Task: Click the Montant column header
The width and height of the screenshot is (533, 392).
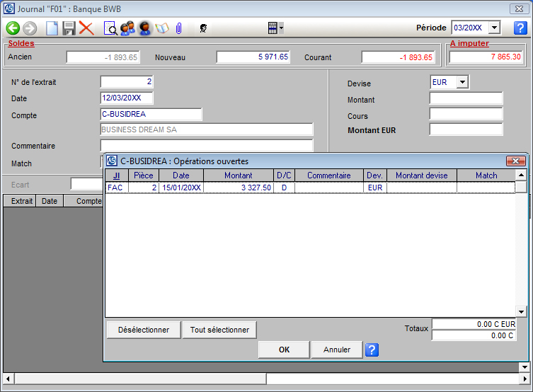Action: tap(238, 175)
